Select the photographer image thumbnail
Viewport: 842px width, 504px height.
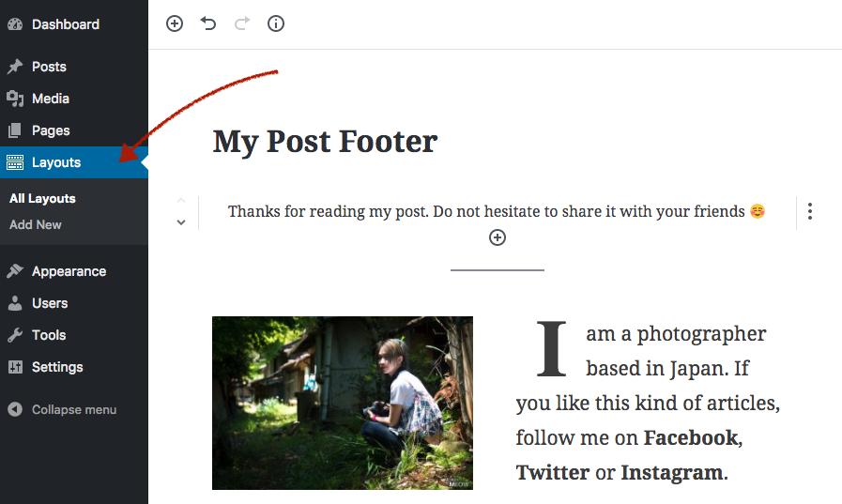(343, 403)
